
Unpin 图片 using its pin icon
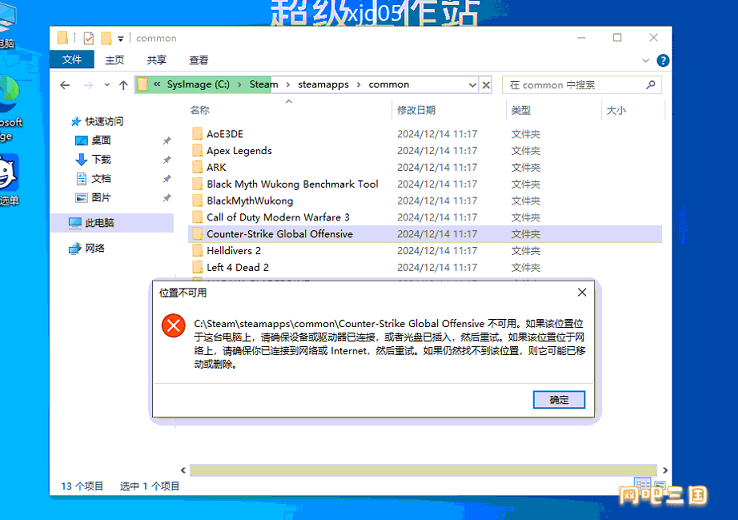[x=167, y=198]
